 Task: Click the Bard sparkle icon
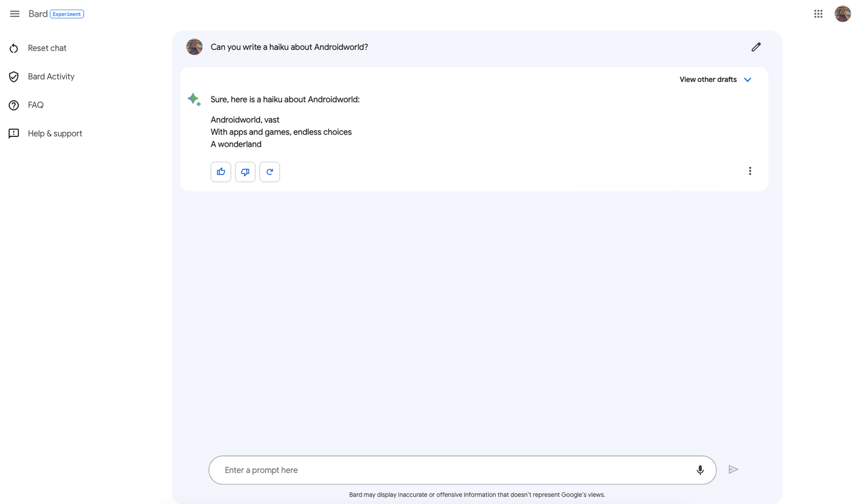tap(195, 100)
